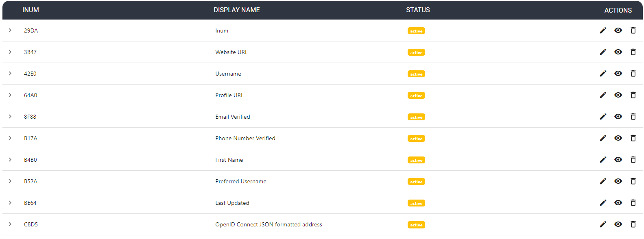This screenshot has width=644, height=239.
Task: Open view for OpenID Connect JSON address
Action: pyautogui.click(x=618, y=224)
